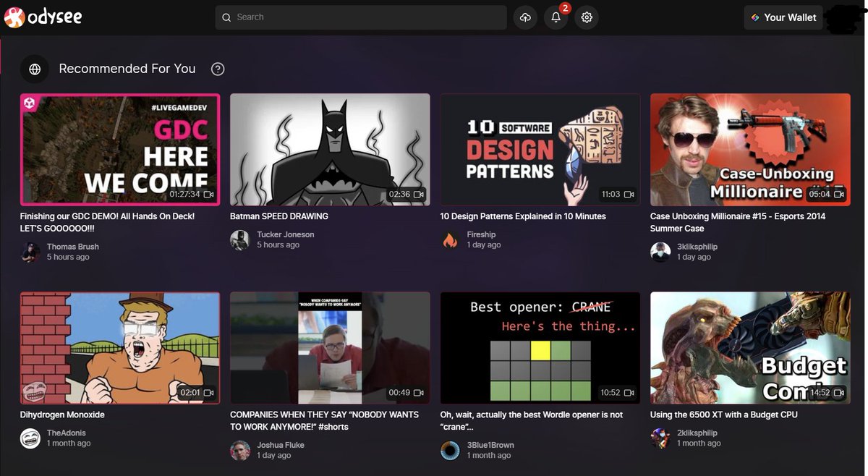
Task: Visit the Tucker Joneson channel name
Action: (x=286, y=234)
